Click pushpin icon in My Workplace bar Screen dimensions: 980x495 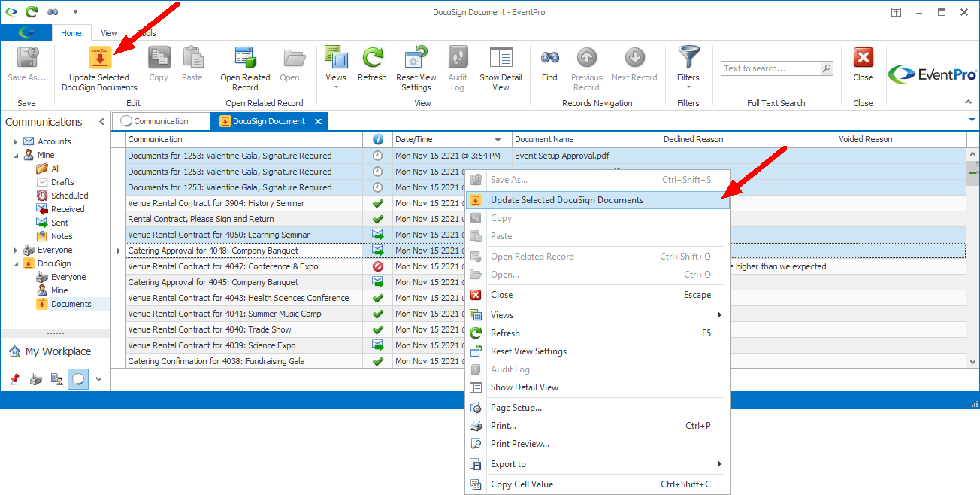14,379
